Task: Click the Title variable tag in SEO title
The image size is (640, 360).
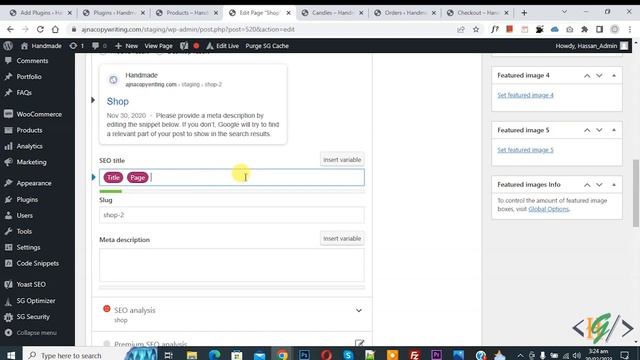Action: click(113, 178)
